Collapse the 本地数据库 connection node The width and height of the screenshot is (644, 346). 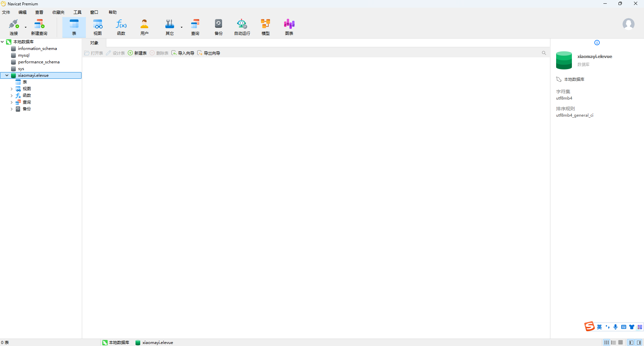point(2,42)
